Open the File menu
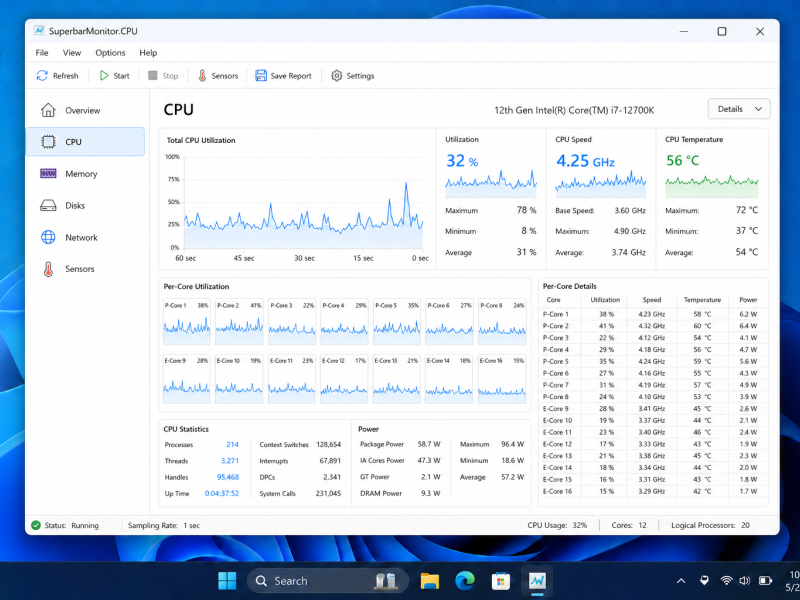Viewport: 800px width, 600px height. tap(42, 53)
